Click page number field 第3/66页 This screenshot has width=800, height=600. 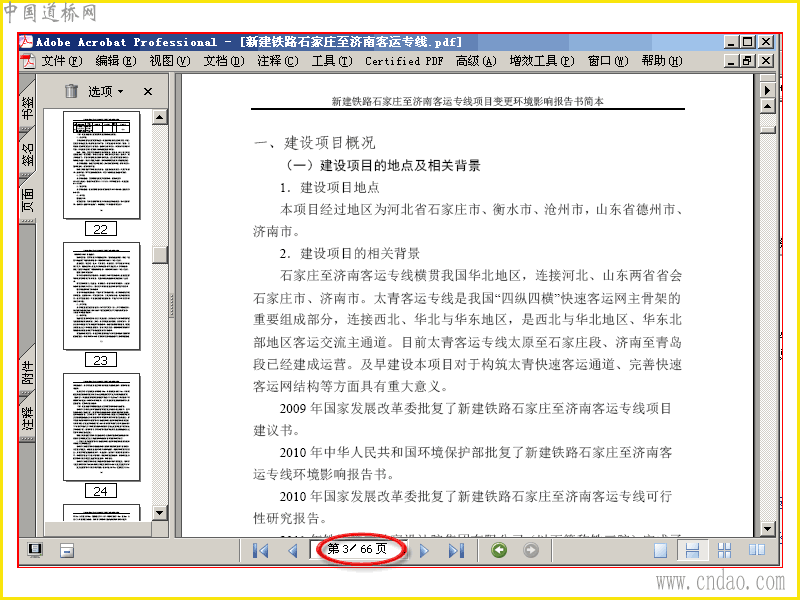coord(358,549)
